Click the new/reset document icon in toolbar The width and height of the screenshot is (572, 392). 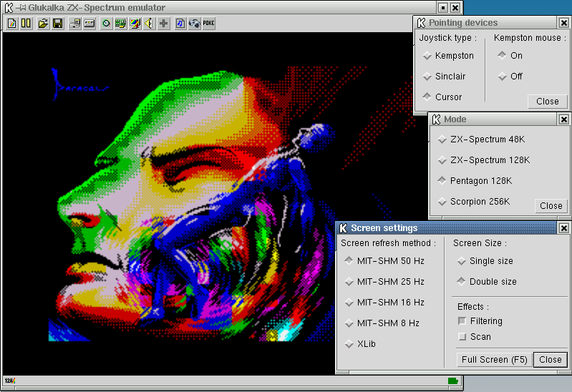point(11,24)
